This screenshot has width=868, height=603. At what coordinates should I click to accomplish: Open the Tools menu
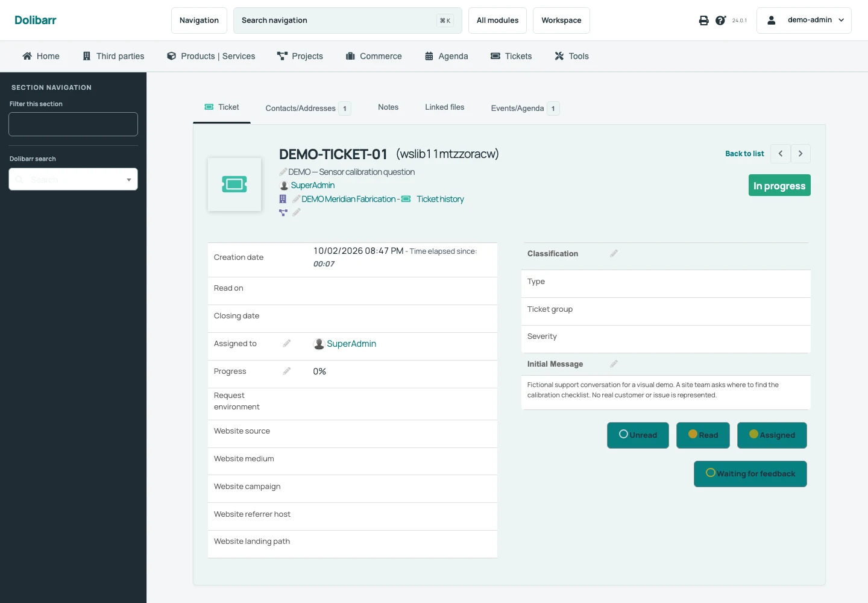[x=572, y=56]
